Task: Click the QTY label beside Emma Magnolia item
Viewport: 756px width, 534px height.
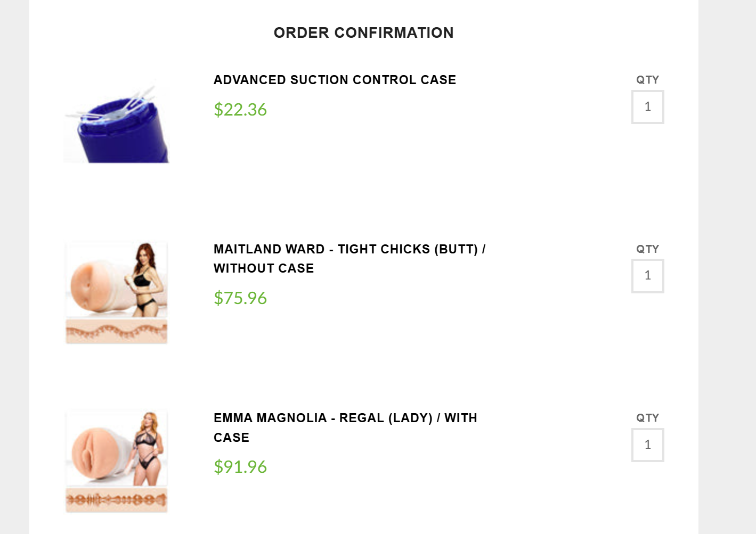Action: 648,418
